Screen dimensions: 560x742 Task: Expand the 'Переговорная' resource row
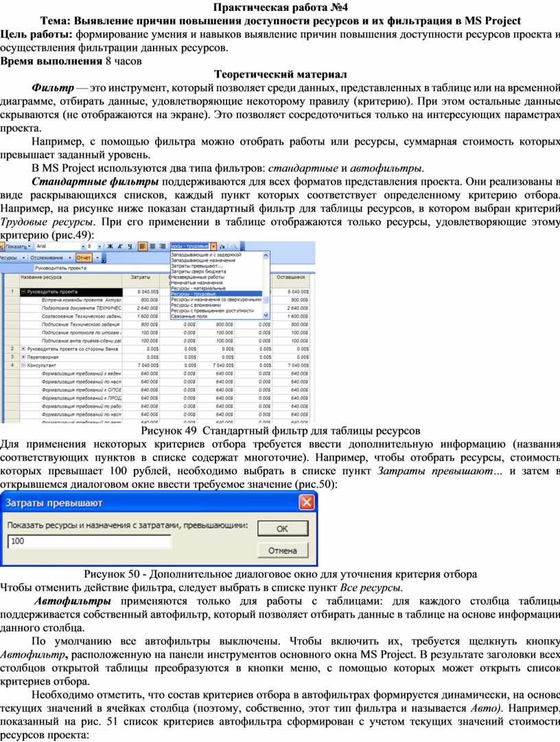click(x=23, y=357)
